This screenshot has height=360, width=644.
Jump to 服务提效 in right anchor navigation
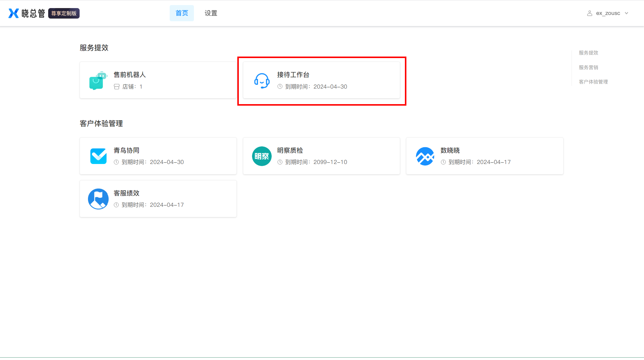(x=588, y=53)
